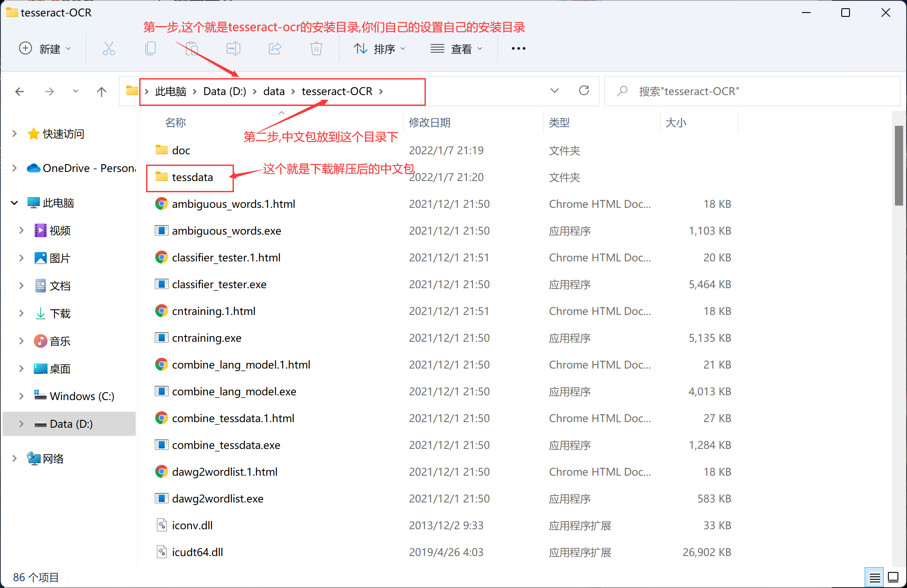Refresh the folder with the refresh icon
This screenshot has height=588, width=907.
point(584,91)
